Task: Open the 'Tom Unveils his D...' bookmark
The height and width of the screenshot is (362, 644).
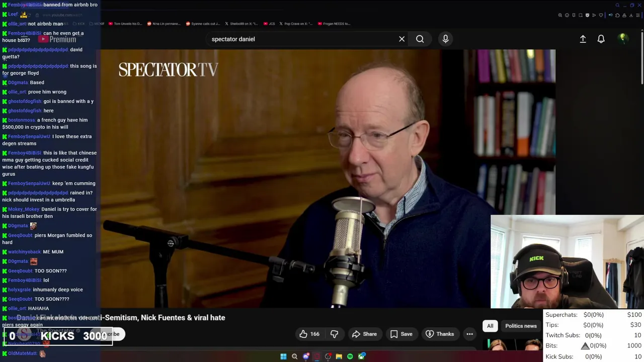Action: (x=125, y=24)
